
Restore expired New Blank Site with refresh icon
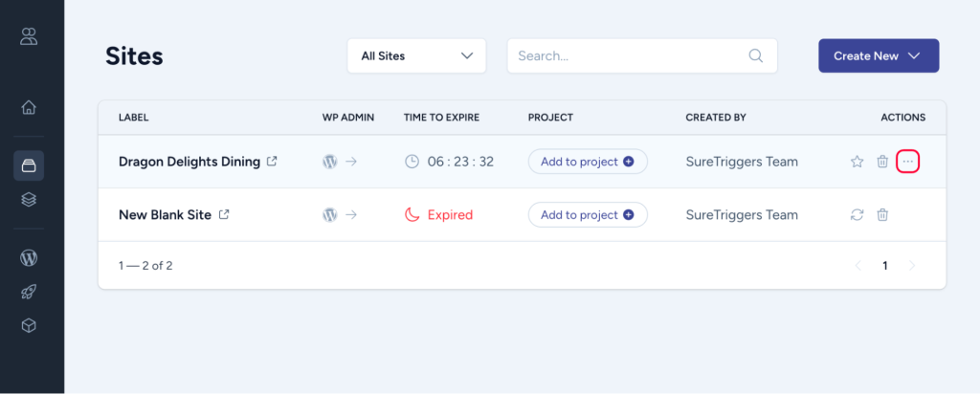coord(857,215)
